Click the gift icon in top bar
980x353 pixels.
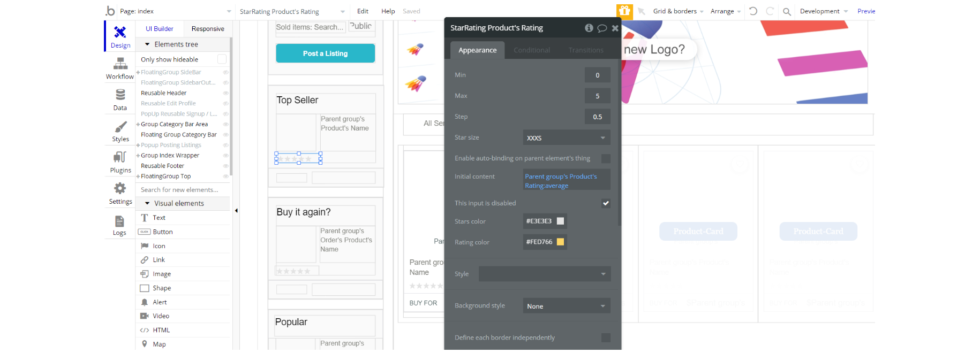624,11
